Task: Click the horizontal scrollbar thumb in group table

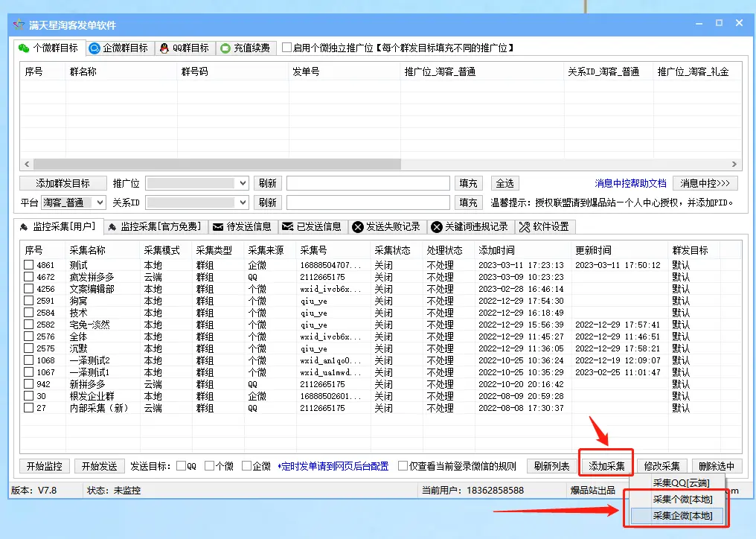Action: 217,164
